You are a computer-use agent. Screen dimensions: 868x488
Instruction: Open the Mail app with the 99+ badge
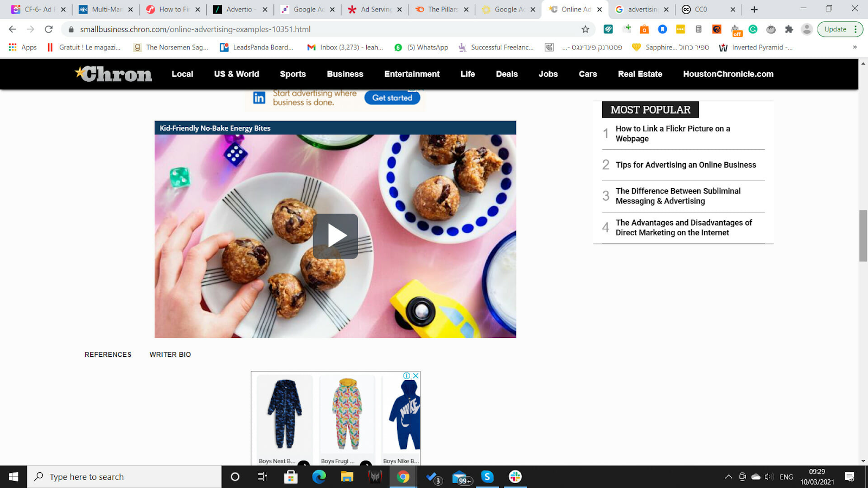point(461,477)
